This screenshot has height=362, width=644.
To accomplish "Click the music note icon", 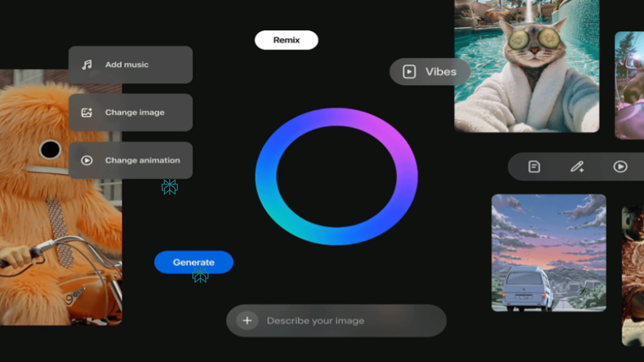I will coord(87,65).
